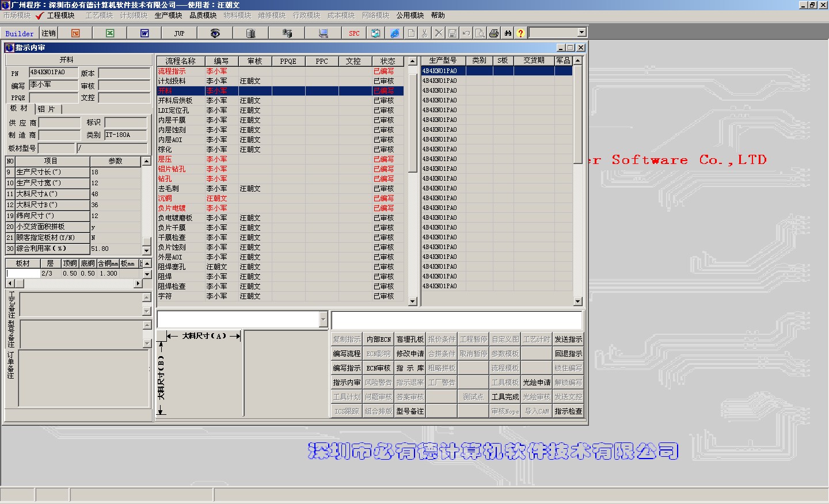Select the 流程指示 row in process table

tap(280, 71)
